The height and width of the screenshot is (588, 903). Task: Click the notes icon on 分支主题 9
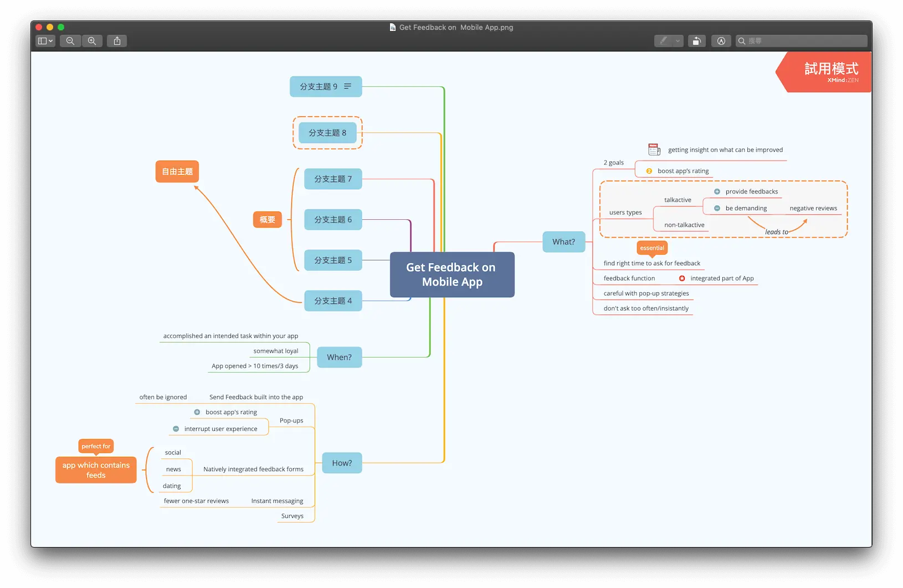pyautogui.click(x=348, y=86)
